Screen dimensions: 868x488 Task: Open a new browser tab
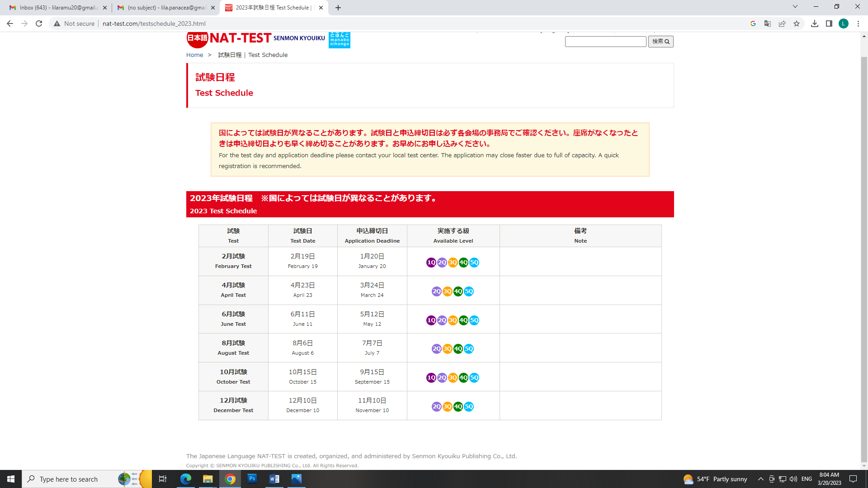pos(338,8)
